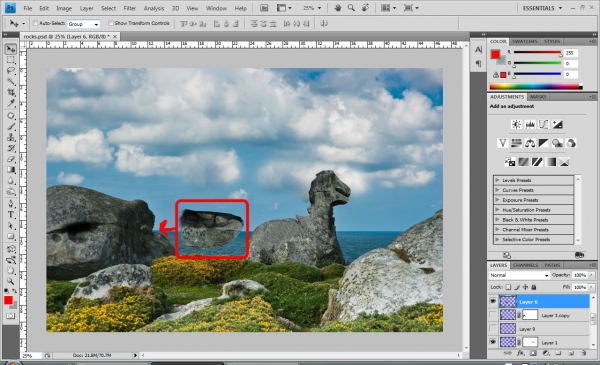Enable the Auto-Select checkbox
Viewport: 600px width, 365px height.
[35, 23]
